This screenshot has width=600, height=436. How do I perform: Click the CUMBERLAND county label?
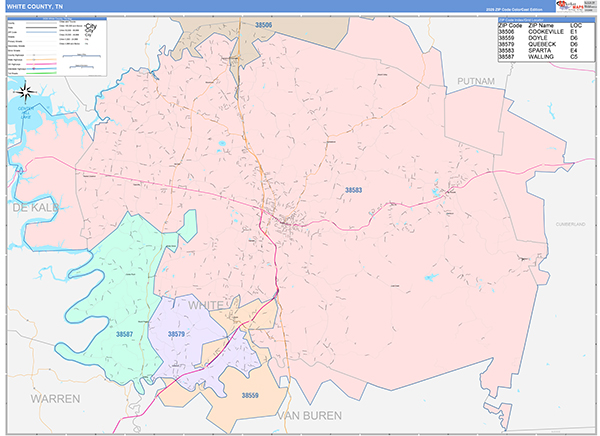(x=571, y=224)
